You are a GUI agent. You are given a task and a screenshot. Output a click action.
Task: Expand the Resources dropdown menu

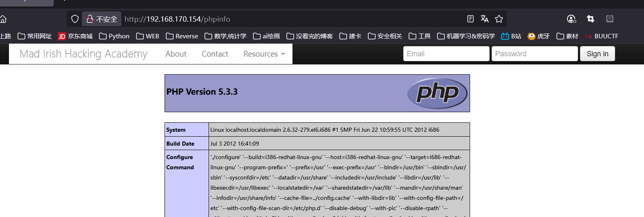(264, 54)
